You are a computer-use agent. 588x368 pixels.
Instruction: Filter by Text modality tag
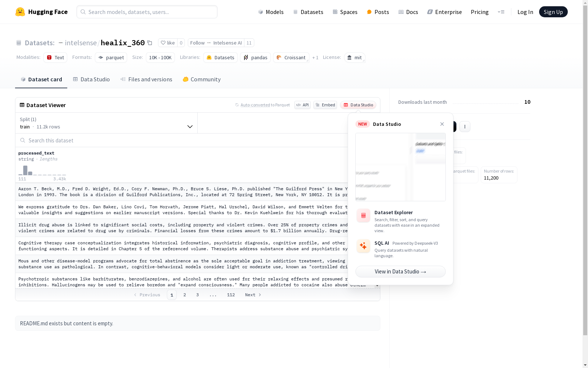point(55,57)
